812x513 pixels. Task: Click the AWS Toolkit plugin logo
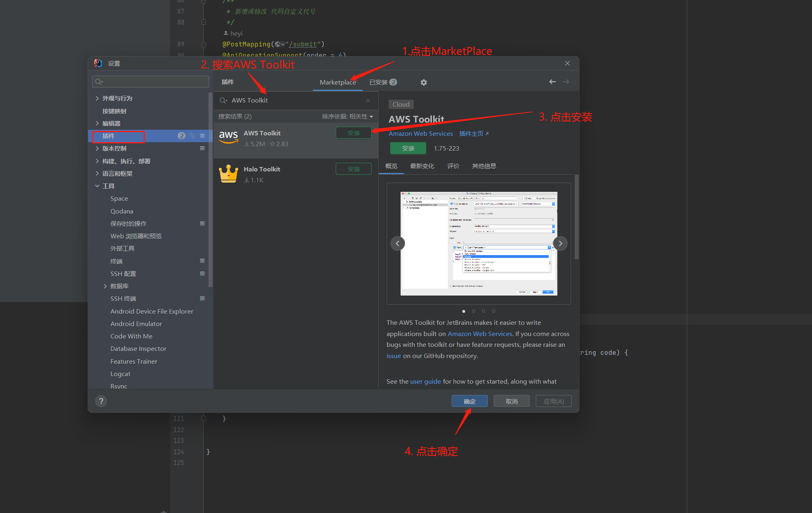(228, 138)
